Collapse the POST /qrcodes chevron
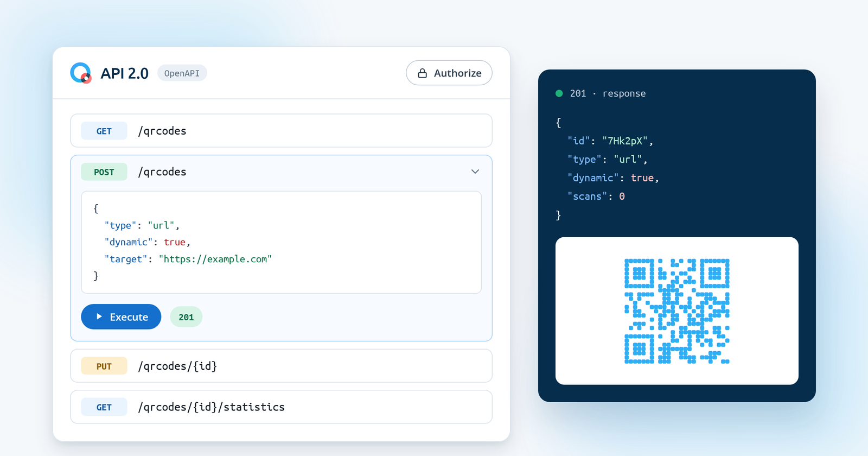 pyautogui.click(x=475, y=172)
